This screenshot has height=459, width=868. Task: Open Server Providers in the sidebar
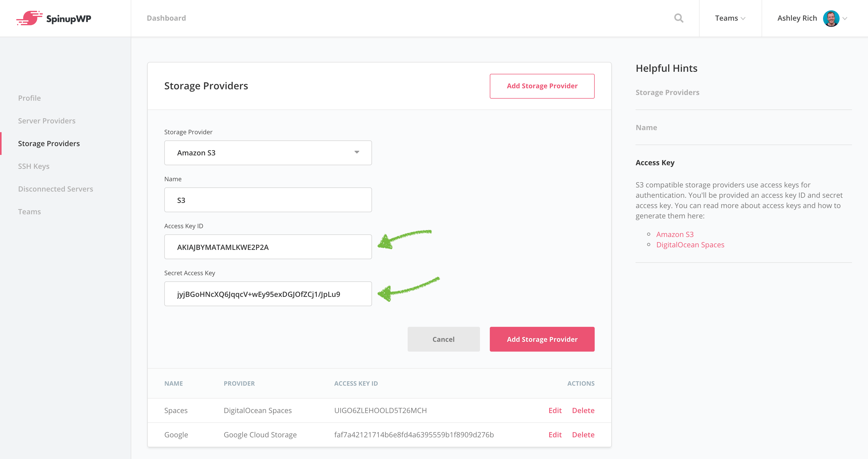[47, 121]
